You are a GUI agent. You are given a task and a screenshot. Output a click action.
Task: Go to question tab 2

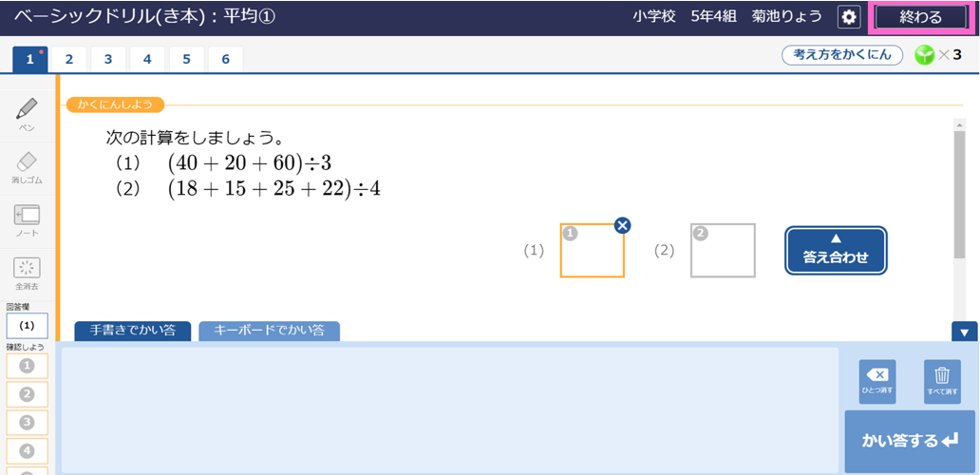pos(68,59)
